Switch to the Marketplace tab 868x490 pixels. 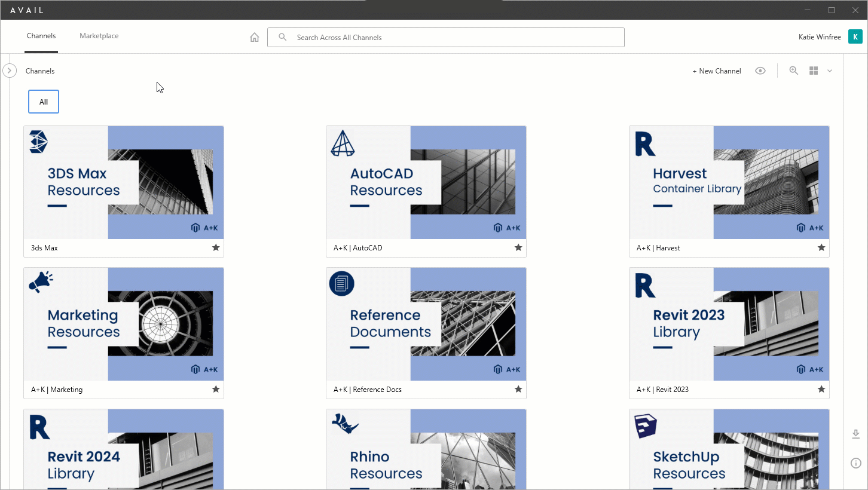click(99, 35)
